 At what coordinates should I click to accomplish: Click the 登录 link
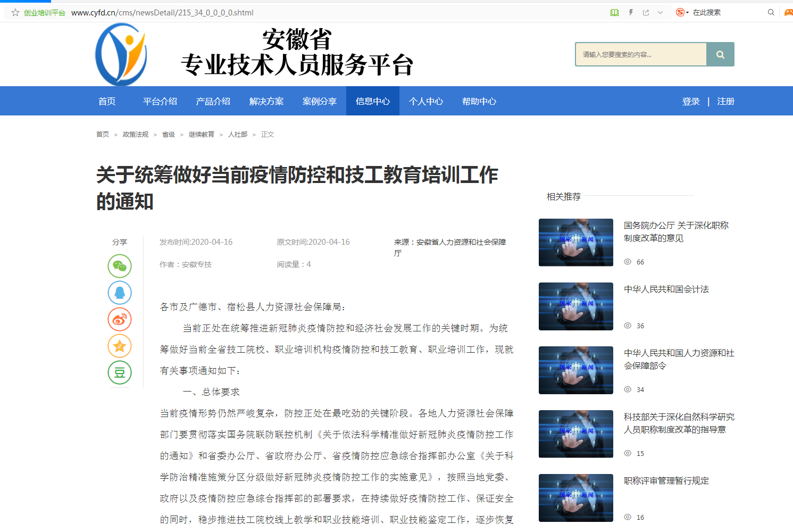pos(691,101)
